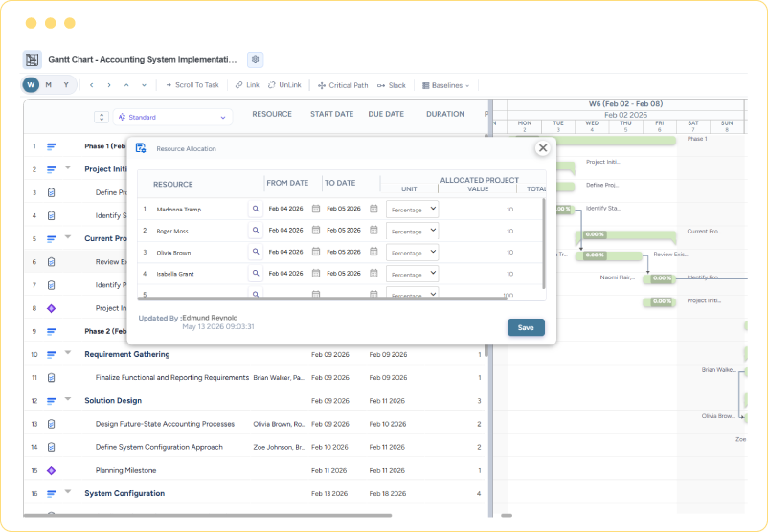This screenshot has height=532, width=768.
Task: Click task icon on row 11
Action: click(x=51, y=377)
